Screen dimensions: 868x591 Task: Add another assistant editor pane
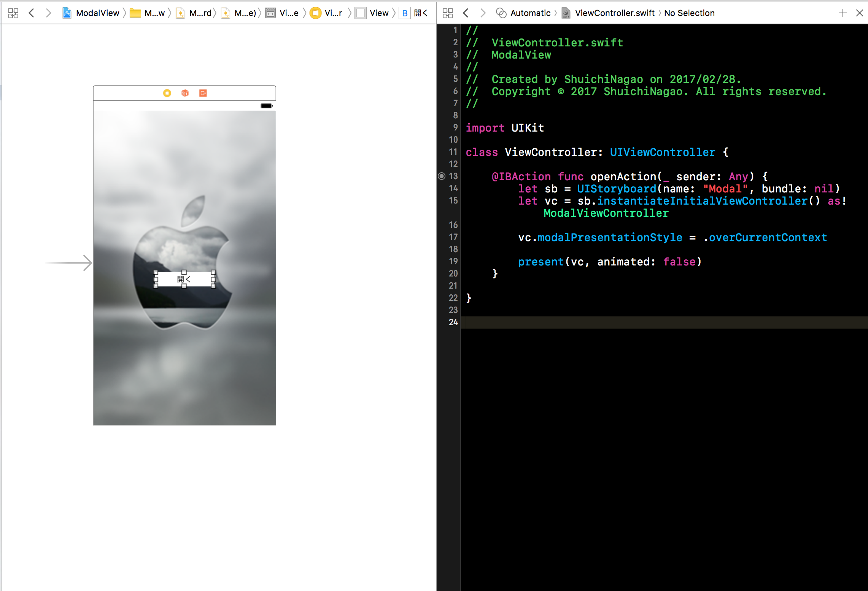(843, 13)
